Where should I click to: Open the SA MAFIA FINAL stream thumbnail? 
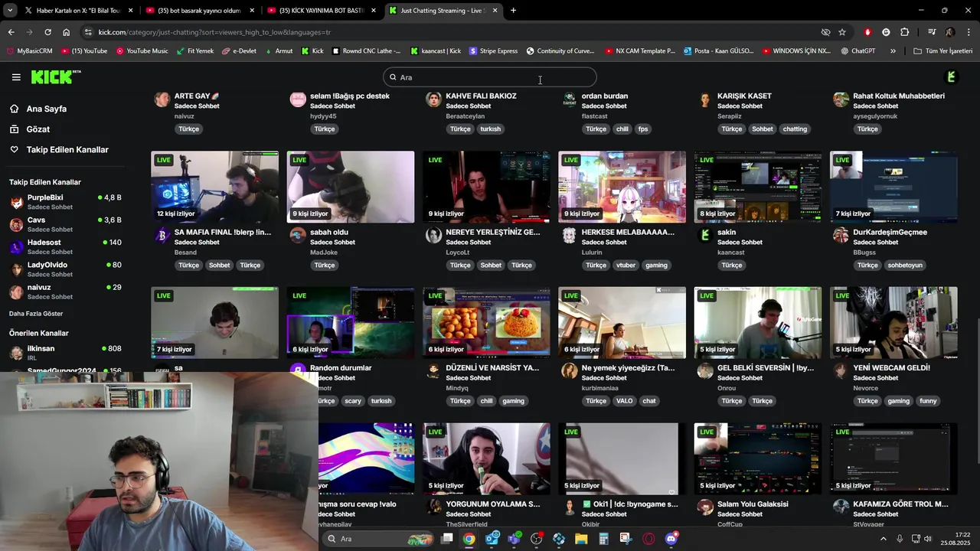point(214,187)
